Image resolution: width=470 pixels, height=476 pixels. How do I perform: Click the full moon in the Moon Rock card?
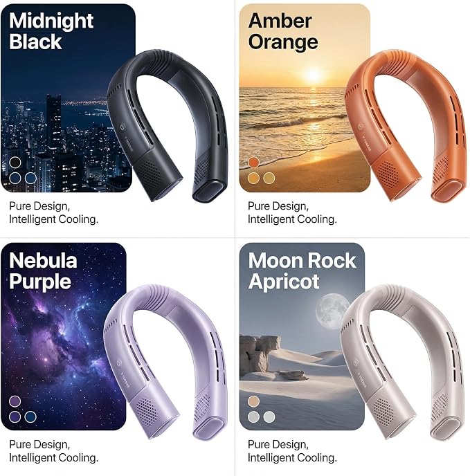click(332, 311)
